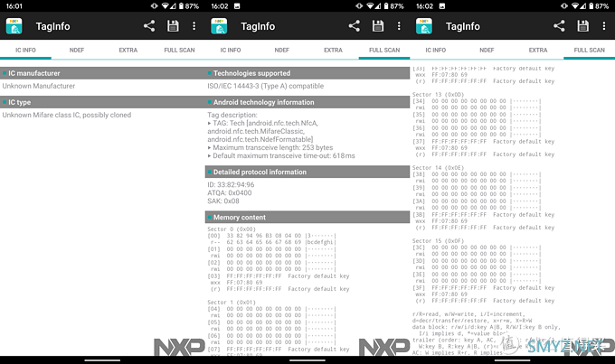Screen dimensions: 615x364
Task: Select the 'Sector 0 (0x00)' label
Action: tap(232, 229)
